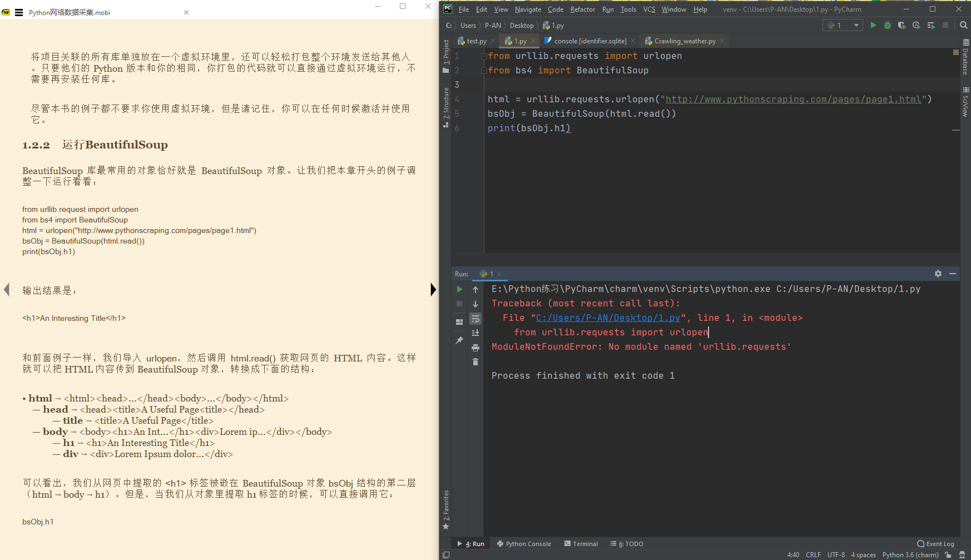Close the 1.py editor tab

pos(533,41)
